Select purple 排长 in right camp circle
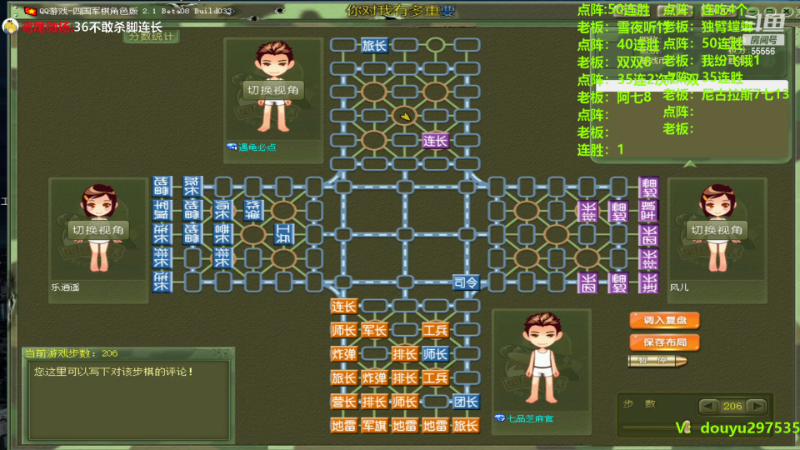 587,210
